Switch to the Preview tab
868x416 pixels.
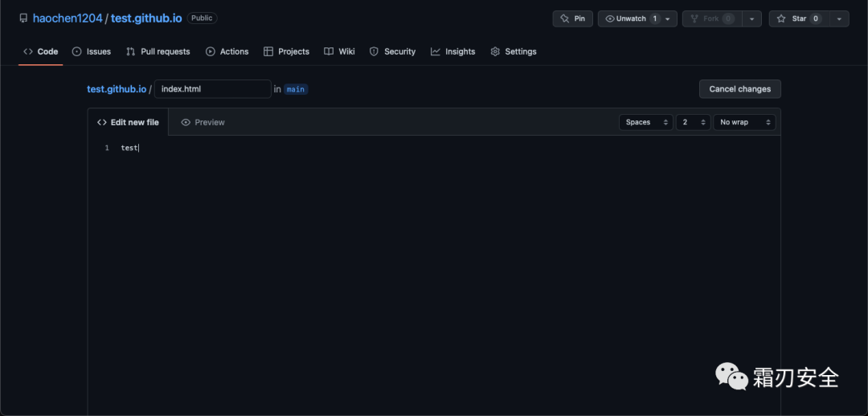click(203, 122)
